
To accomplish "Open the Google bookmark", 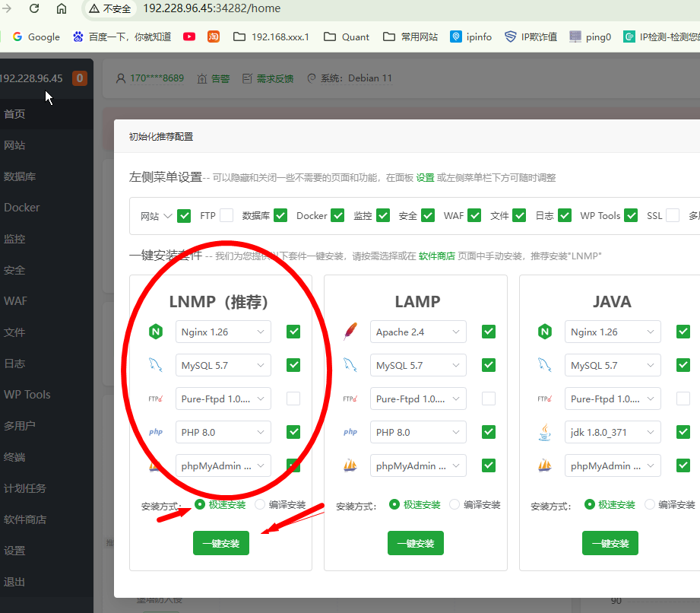I will point(36,37).
